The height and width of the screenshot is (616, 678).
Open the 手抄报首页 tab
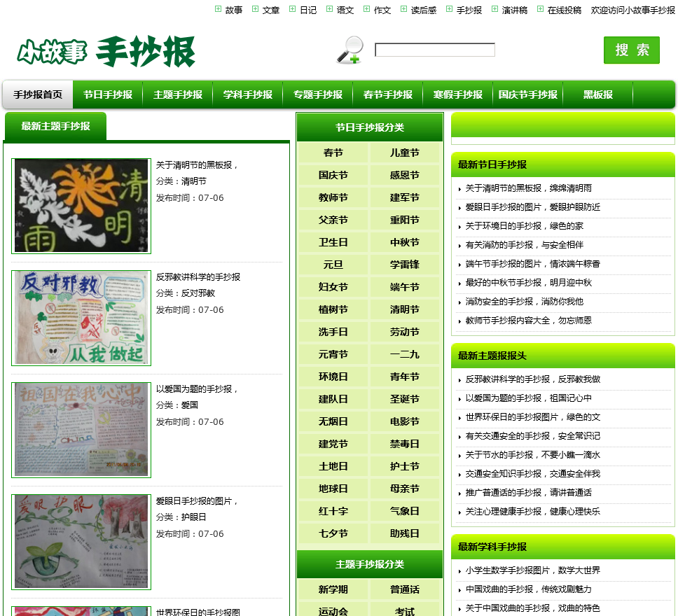pos(38,94)
